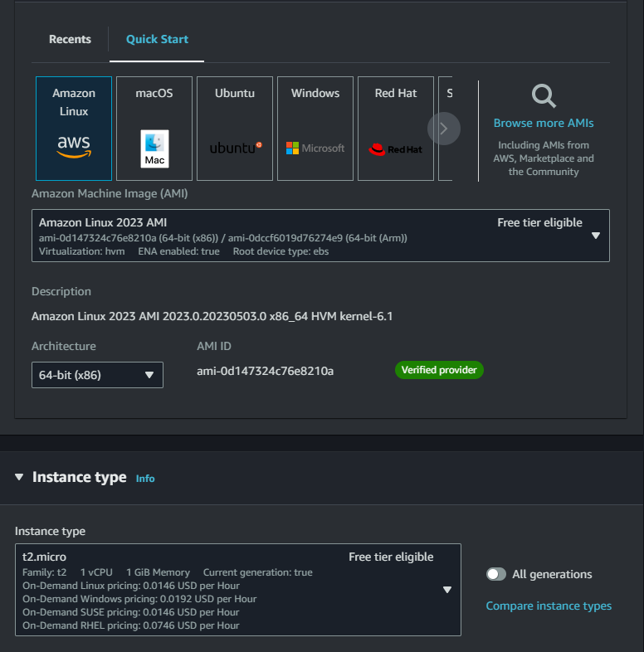Click On-Demand Linux pricing line
Image resolution: width=644 pixels, height=652 pixels.
131,586
